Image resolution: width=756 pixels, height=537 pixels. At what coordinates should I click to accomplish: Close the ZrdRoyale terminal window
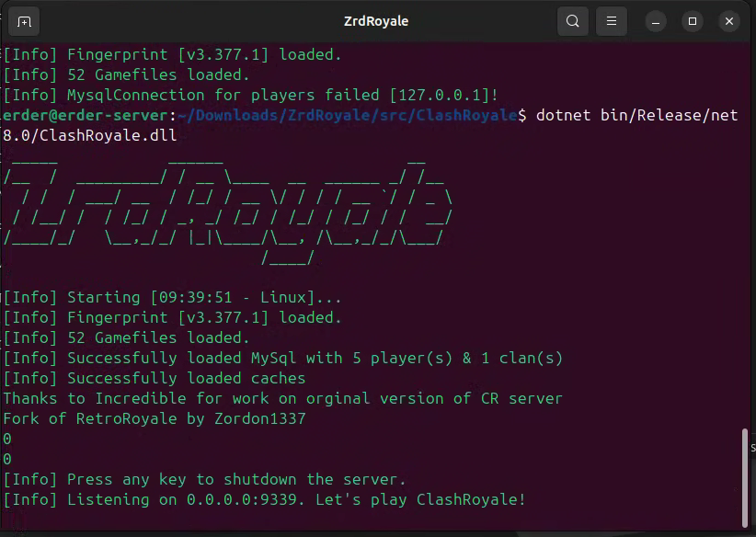tap(729, 22)
